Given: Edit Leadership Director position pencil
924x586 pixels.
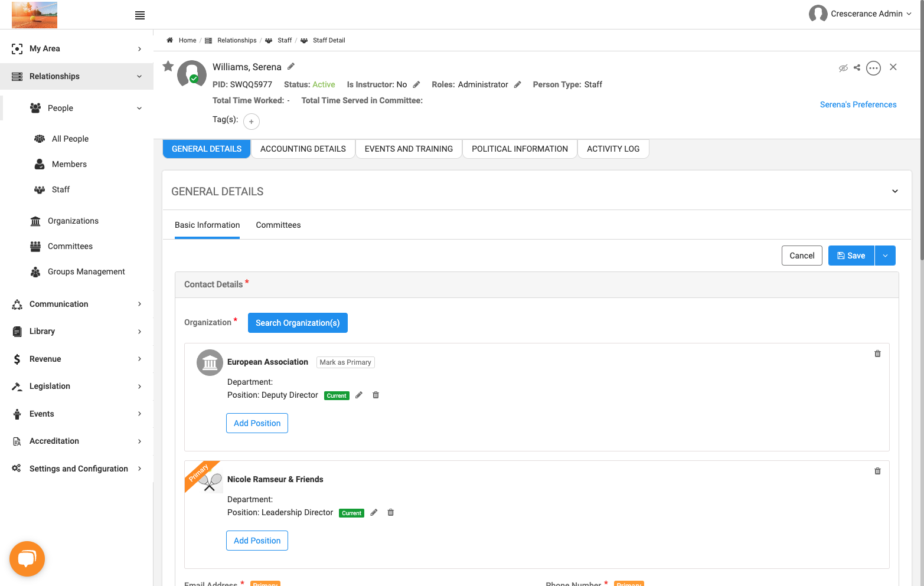Looking at the screenshot, I should [374, 512].
